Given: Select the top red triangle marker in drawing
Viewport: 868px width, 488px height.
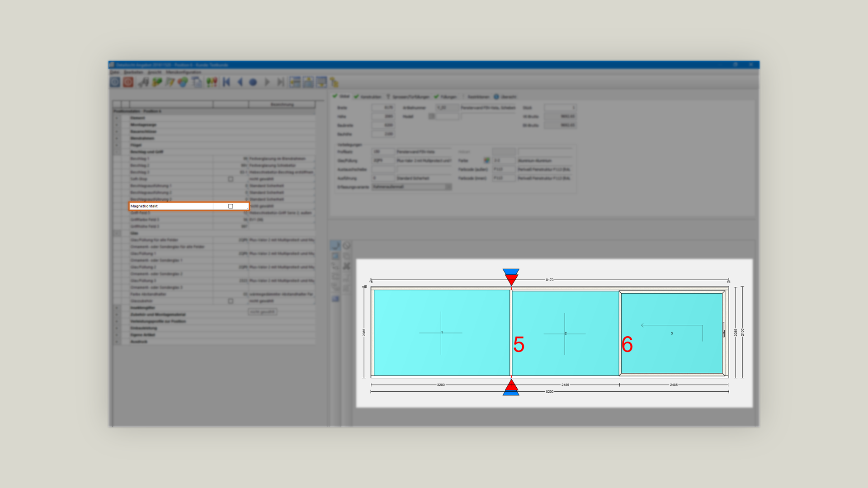Looking at the screenshot, I should pyautogui.click(x=511, y=280).
